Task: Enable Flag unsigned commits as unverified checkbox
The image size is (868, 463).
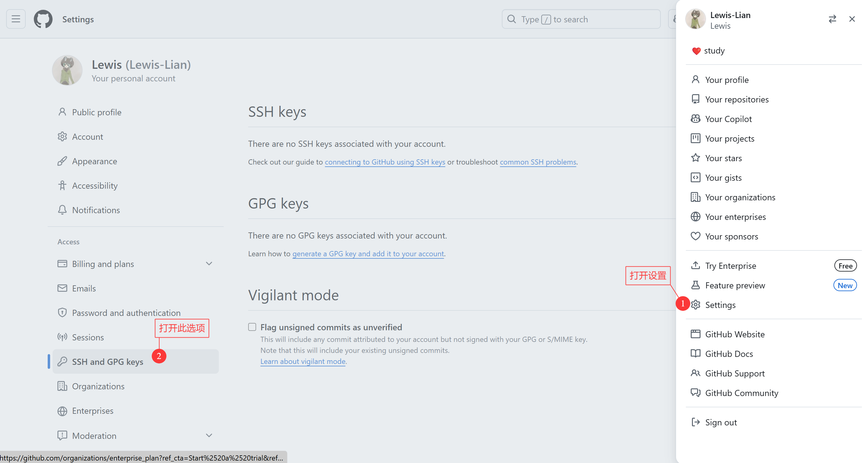Action: tap(252, 327)
